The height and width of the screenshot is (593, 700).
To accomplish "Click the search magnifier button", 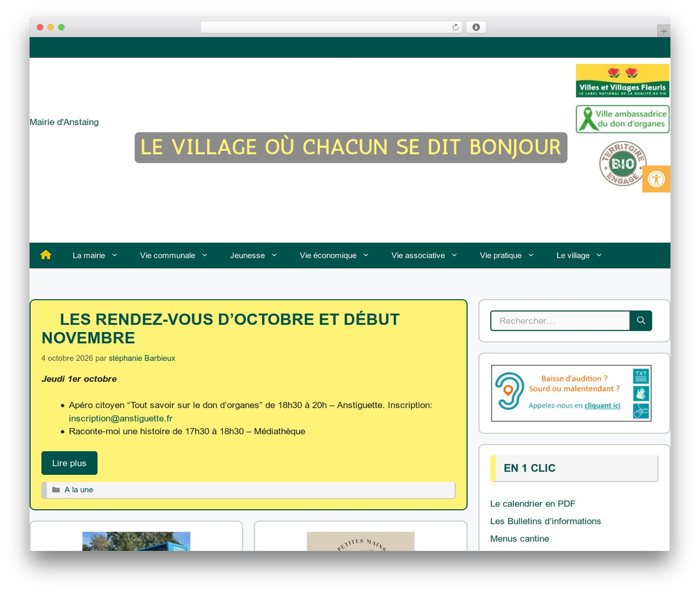I will pos(641,321).
